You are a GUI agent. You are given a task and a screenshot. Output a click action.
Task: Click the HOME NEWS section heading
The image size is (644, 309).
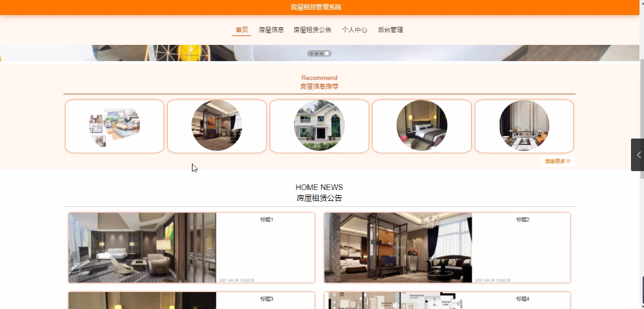pyautogui.click(x=319, y=187)
